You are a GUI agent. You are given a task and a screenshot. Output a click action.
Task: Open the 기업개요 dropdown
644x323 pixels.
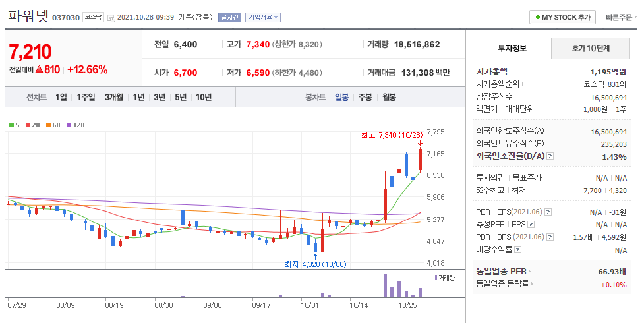click(263, 17)
